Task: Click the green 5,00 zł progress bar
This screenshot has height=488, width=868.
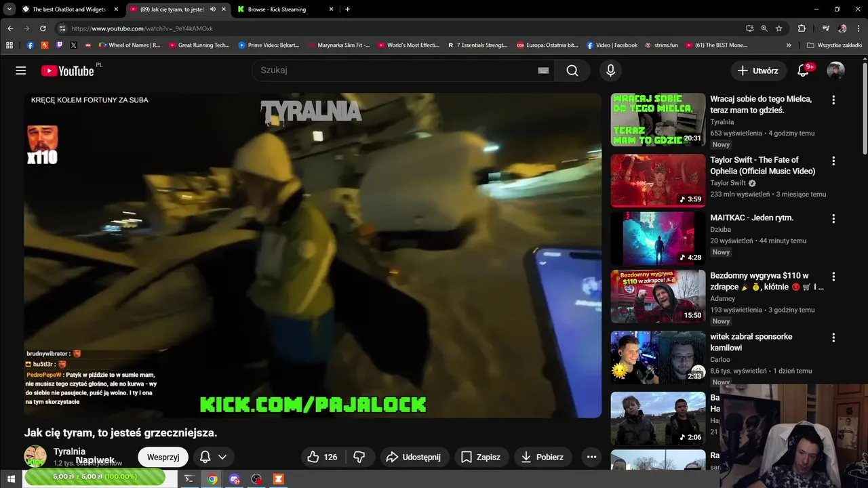Action: coord(95,477)
